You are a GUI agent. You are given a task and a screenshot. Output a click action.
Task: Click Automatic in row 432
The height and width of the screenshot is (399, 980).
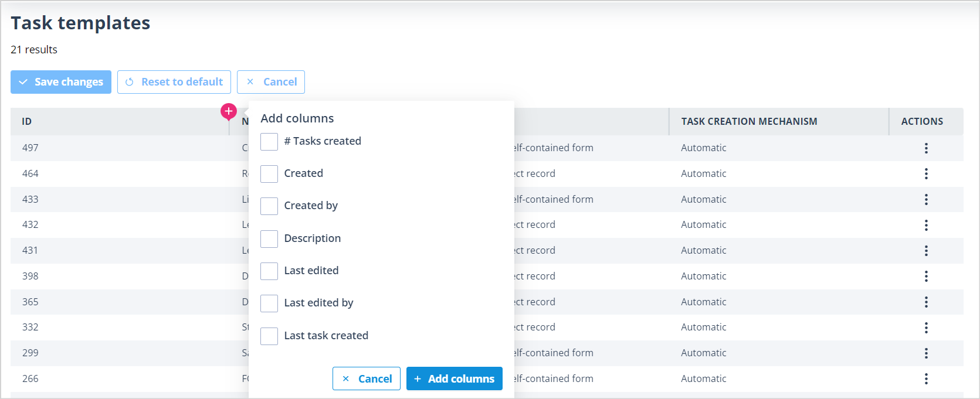click(704, 224)
